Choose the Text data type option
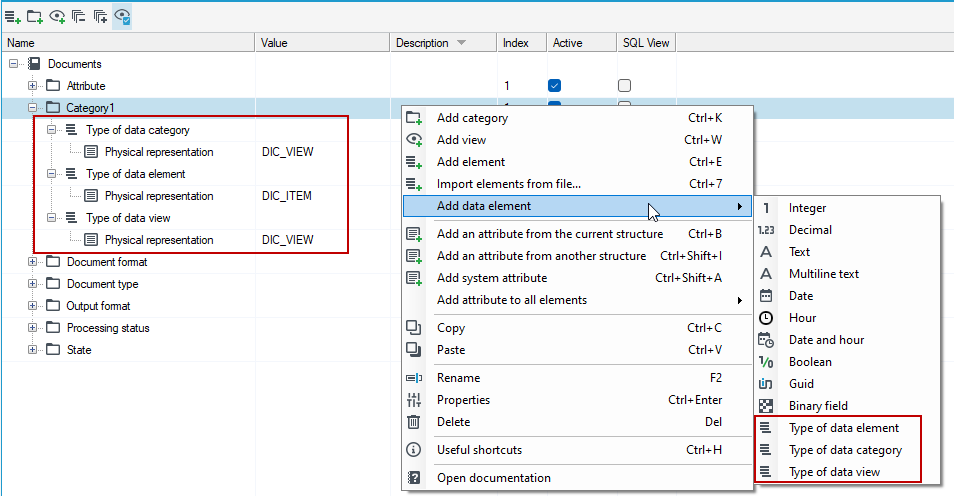 tap(847, 252)
